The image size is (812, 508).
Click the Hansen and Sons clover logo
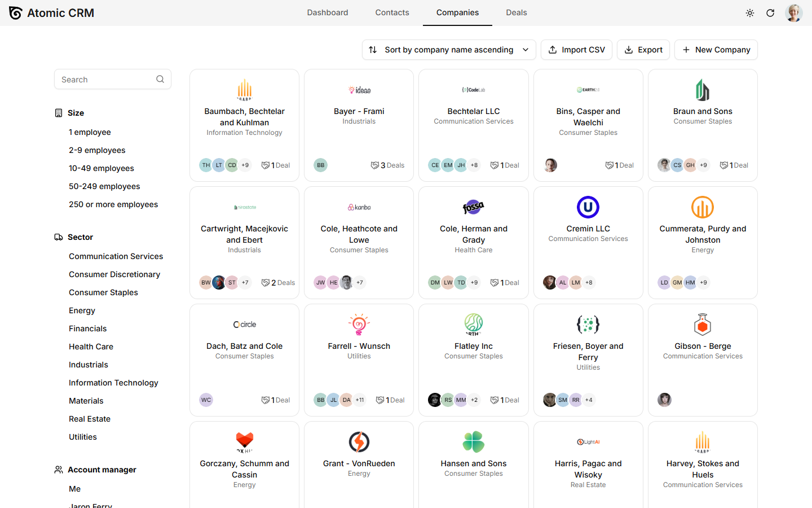(x=474, y=442)
